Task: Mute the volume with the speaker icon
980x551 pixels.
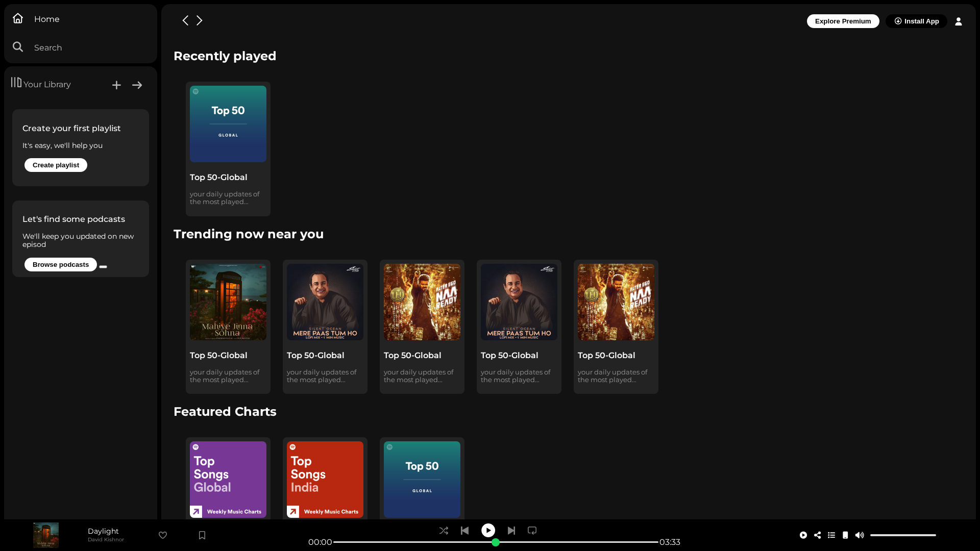Action: [860, 535]
